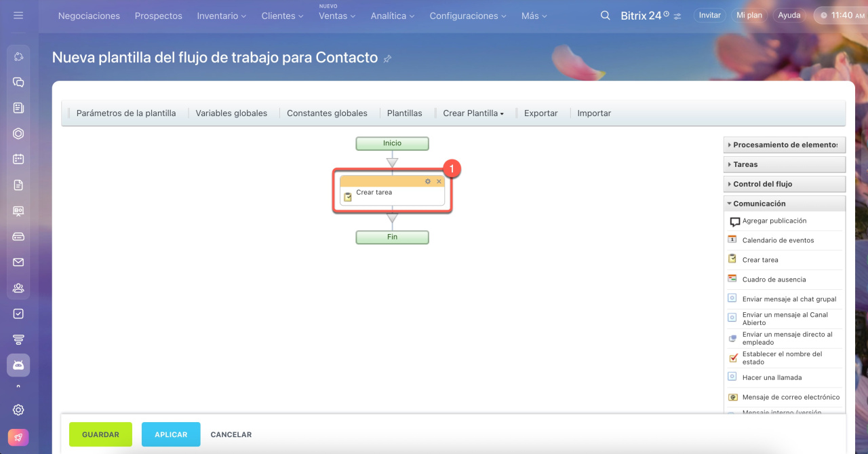Open the automation robot sidebar icon

pyautogui.click(x=18, y=365)
